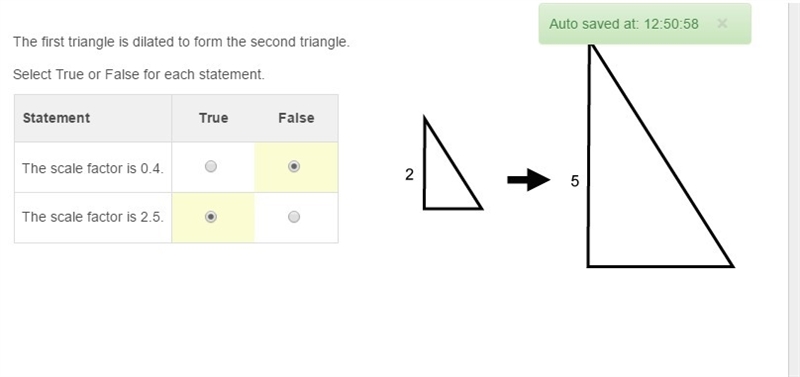
Task: Select True for scale factor 0.4
Action: (x=211, y=166)
